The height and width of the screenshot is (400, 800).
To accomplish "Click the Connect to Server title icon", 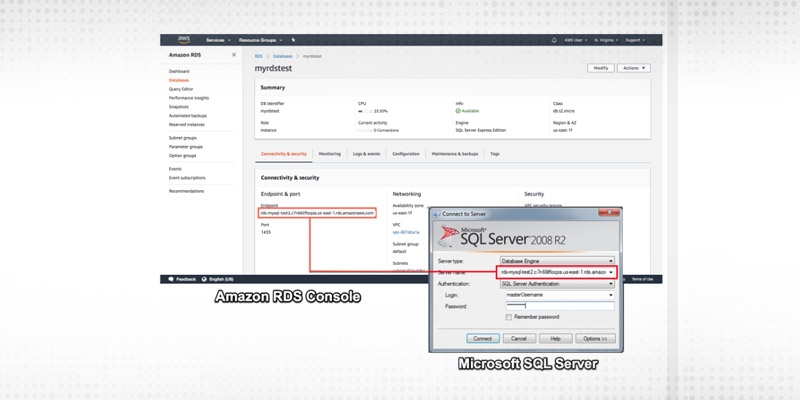I will click(x=438, y=215).
